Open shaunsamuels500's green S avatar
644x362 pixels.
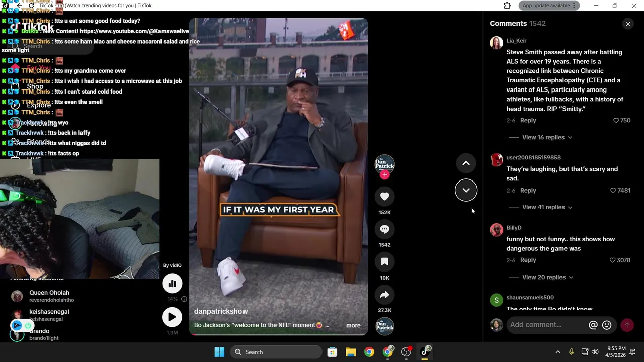click(x=496, y=300)
